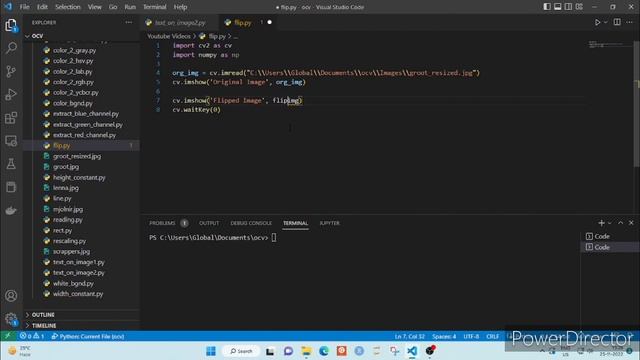Image resolution: width=640 pixels, height=360 pixels.
Task: Toggle the secondary sidebar layout
Action: click(568, 7)
